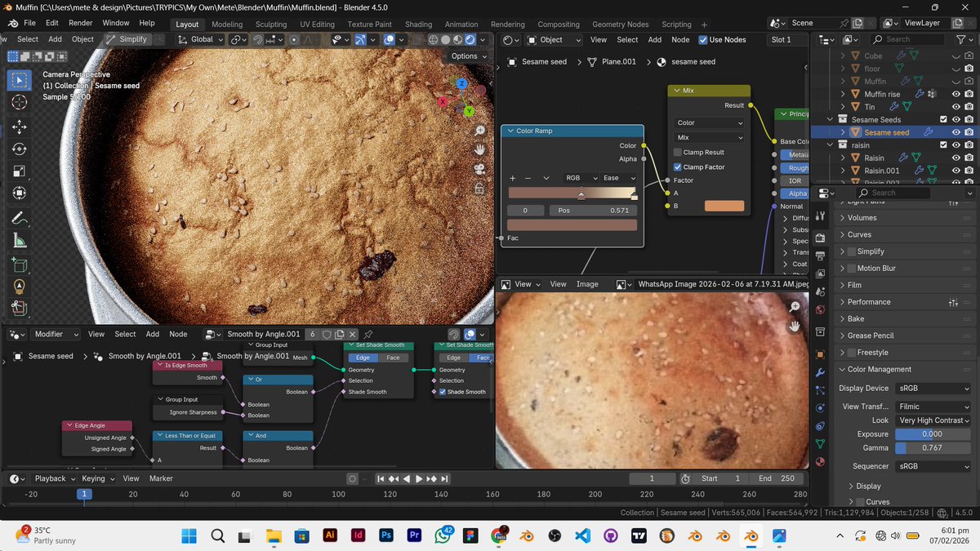
Task: Select the Cursor tool in viewport toolbar
Action: (20, 102)
